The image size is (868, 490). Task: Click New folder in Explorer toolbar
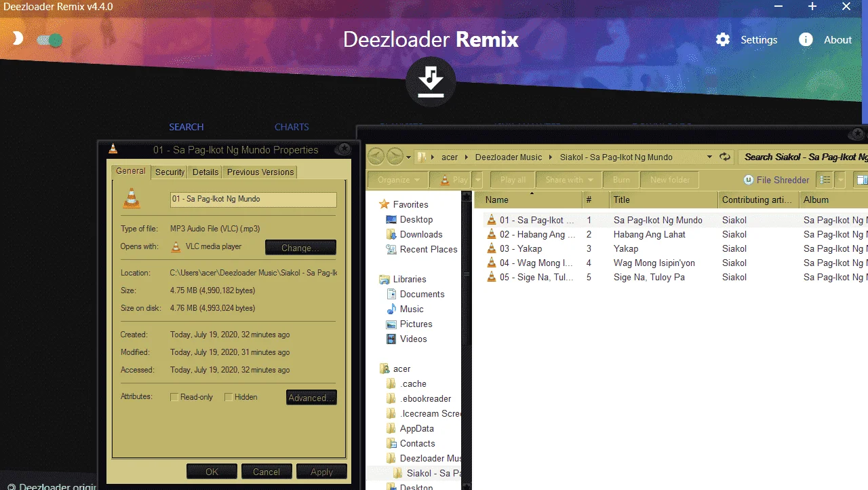[x=669, y=180]
